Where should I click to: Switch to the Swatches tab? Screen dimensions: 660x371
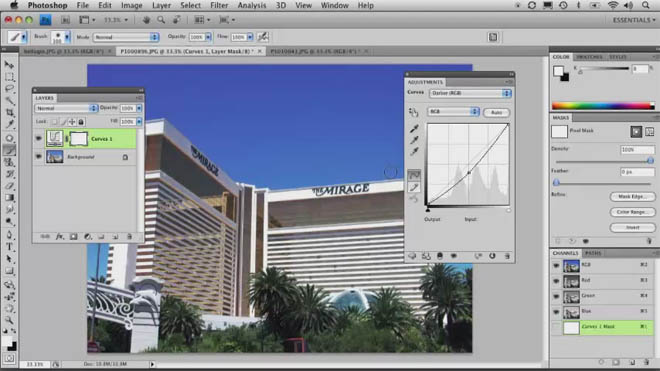[589, 57]
